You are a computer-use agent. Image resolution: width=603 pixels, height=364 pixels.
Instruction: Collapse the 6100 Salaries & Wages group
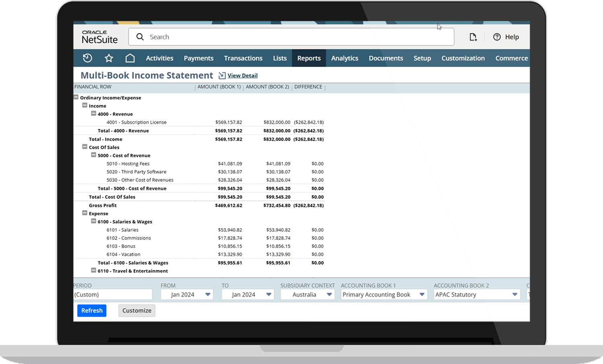(93, 221)
